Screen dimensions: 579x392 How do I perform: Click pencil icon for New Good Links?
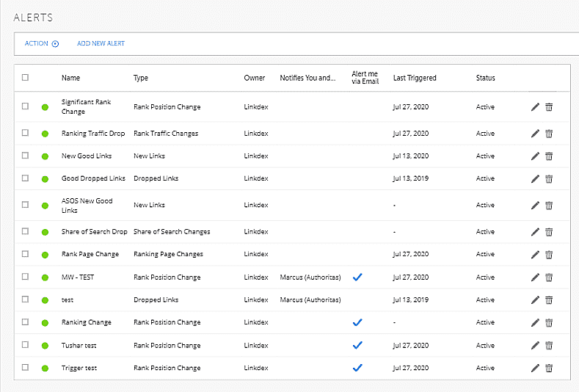pos(535,156)
